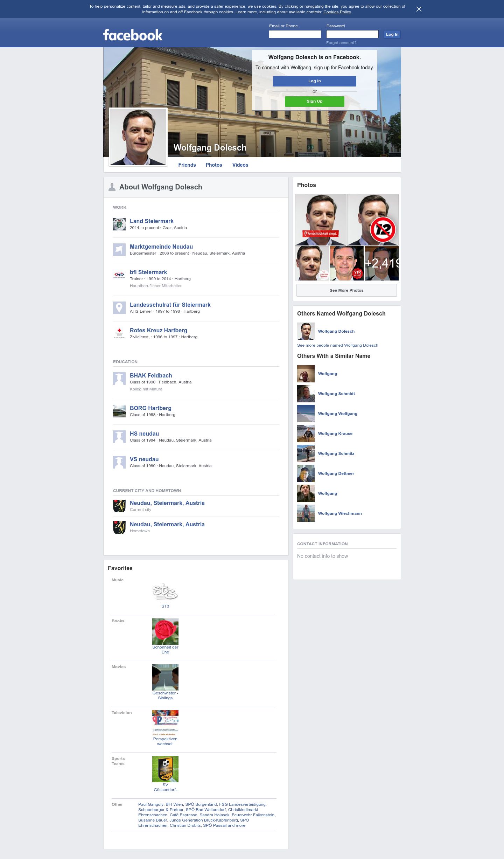The image size is (504, 859).
Task: Open the Marktgemeinde Neudau link
Action: click(x=161, y=247)
